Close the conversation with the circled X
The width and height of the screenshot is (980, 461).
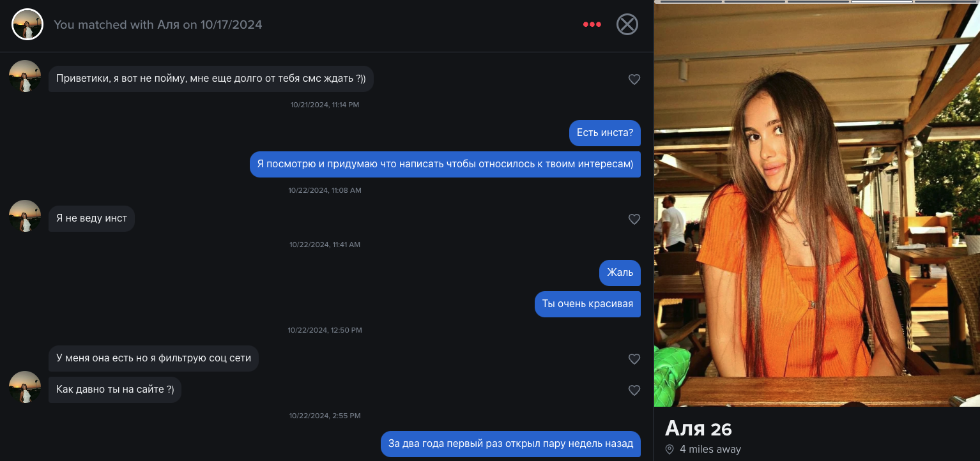tap(627, 25)
